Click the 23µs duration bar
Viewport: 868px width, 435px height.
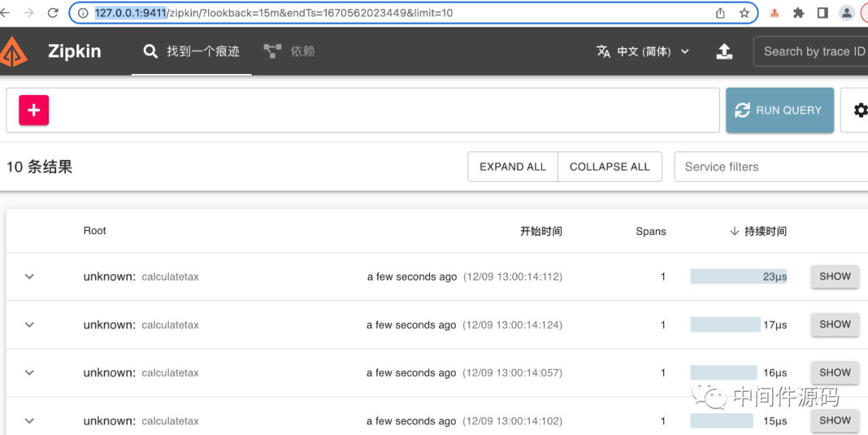click(x=739, y=277)
